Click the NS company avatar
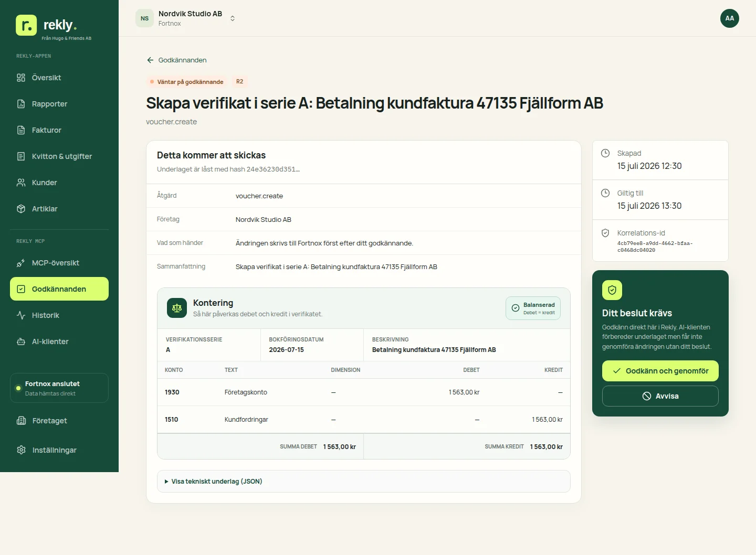Screen dimensions: 756x555 pos(144,18)
